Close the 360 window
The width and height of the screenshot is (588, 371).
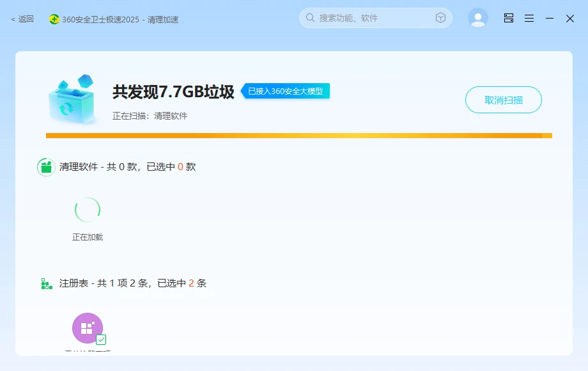pos(570,19)
